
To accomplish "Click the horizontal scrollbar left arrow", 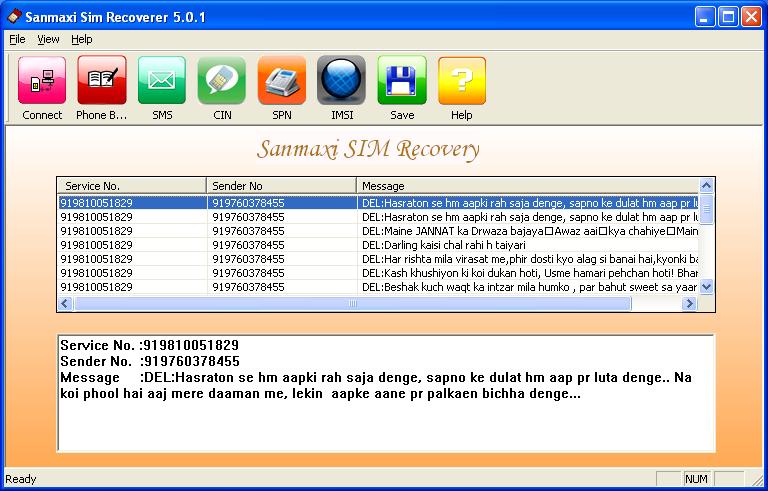I will [65, 303].
